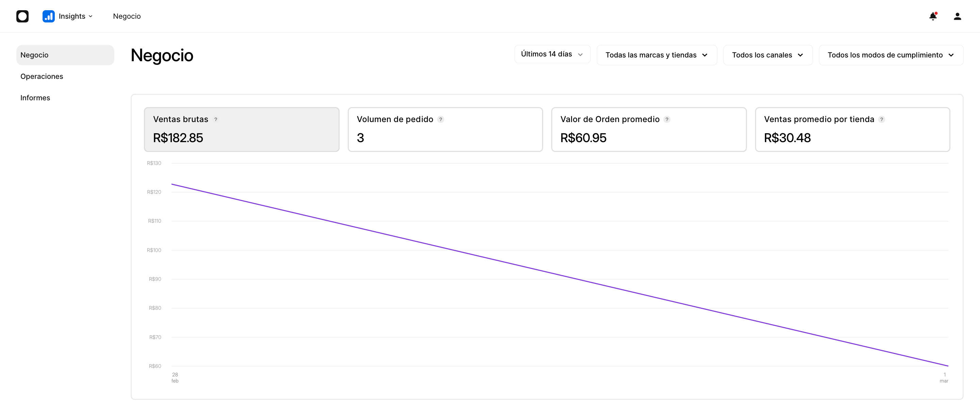
Task: Switch to the Operaciones section
Action: 42,76
